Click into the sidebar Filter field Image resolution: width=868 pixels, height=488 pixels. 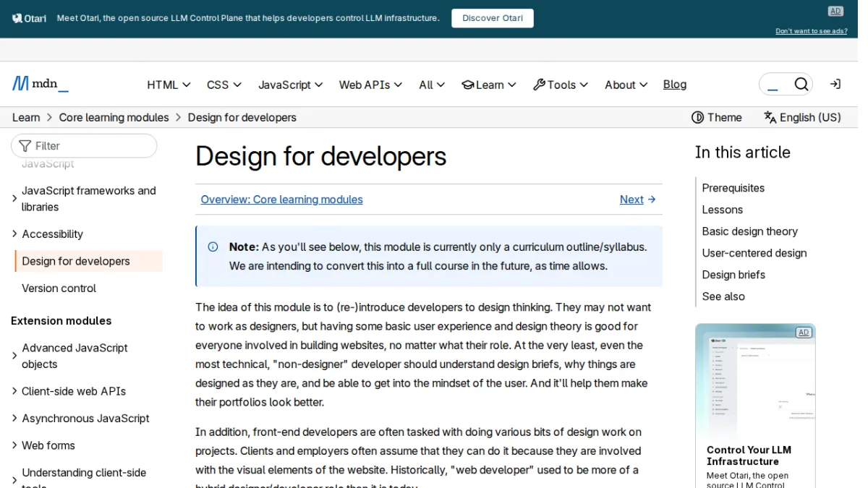[x=84, y=145]
